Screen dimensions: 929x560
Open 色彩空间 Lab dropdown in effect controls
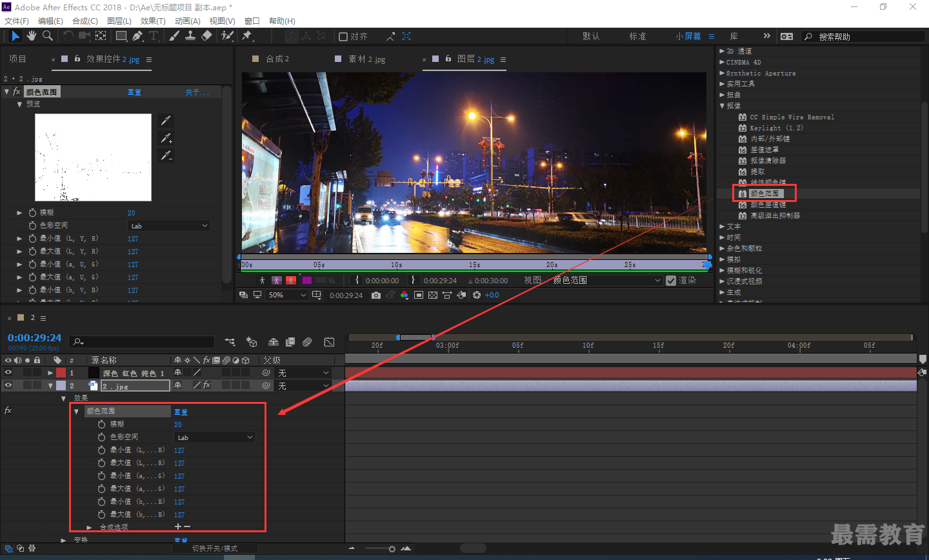169,226
